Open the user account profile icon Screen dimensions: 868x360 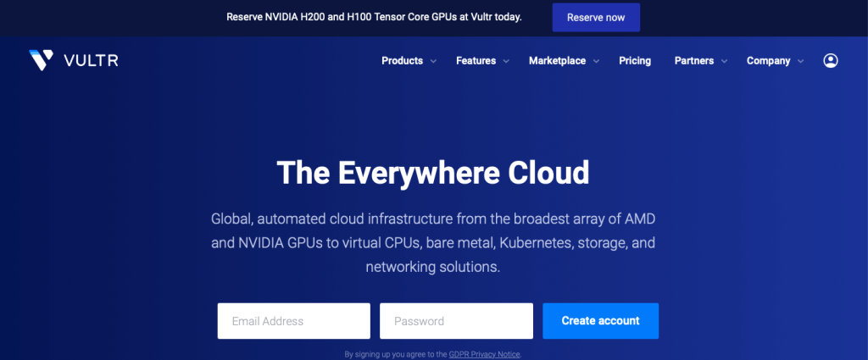831,61
